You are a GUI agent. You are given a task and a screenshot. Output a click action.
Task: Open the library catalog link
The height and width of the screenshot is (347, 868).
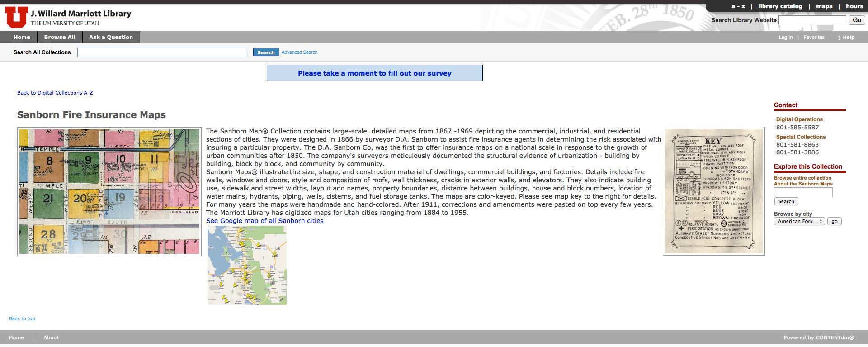click(780, 6)
